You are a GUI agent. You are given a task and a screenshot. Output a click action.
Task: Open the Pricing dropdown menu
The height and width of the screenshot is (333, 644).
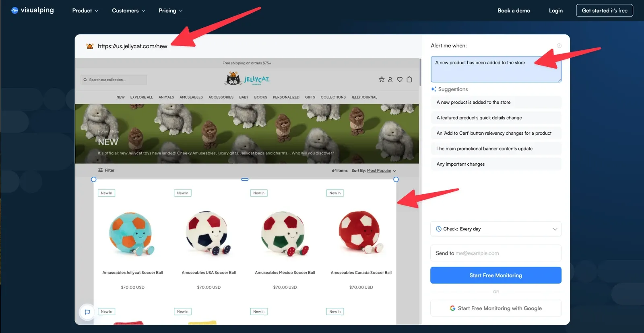(x=171, y=10)
